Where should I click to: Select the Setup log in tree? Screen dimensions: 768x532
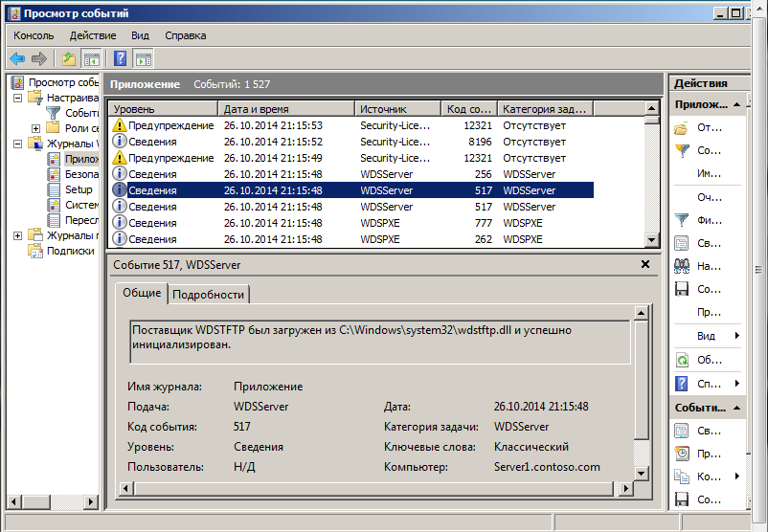point(79,189)
